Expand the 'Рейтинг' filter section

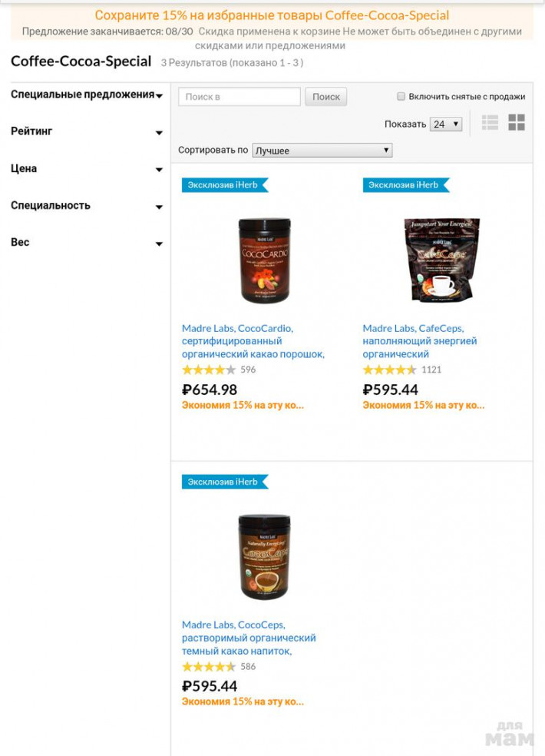coord(87,131)
